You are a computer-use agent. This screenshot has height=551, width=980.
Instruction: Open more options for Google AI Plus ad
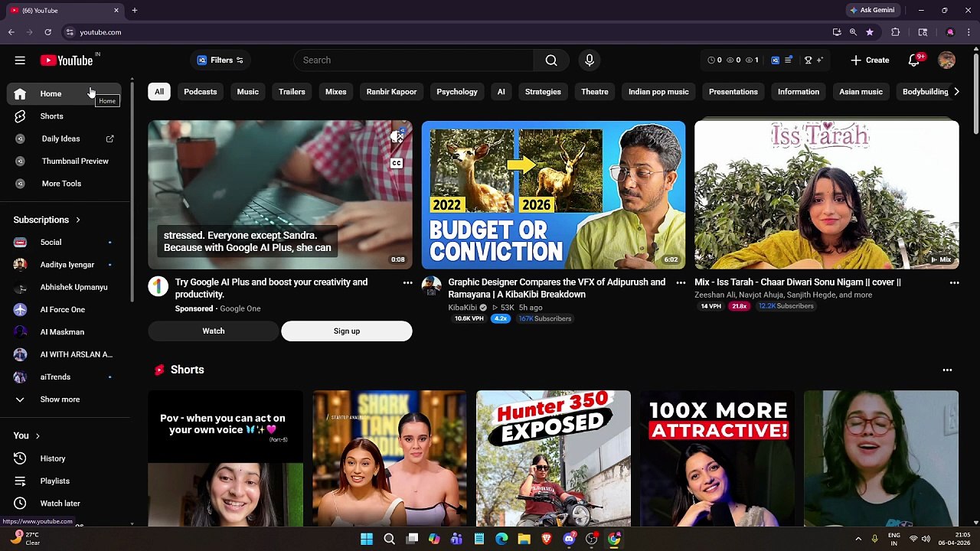[x=407, y=283]
